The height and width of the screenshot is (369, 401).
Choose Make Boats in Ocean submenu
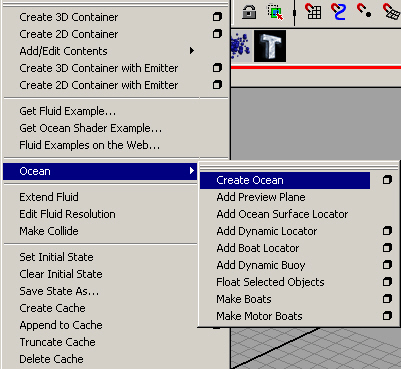[x=244, y=299]
